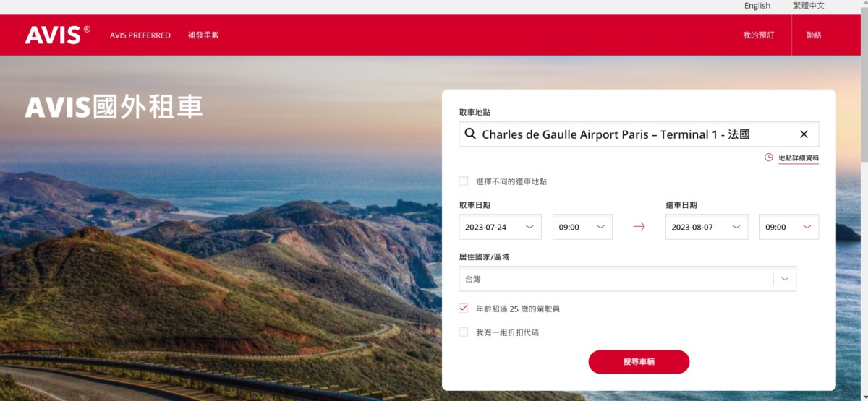868x401 pixels.
Task: Open the 補發里數 menu item
Action: pyautogui.click(x=203, y=35)
